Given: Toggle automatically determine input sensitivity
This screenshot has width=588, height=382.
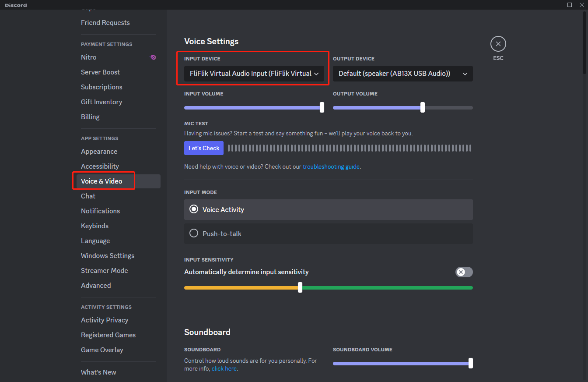Looking at the screenshot, I should tap(464, 272).
